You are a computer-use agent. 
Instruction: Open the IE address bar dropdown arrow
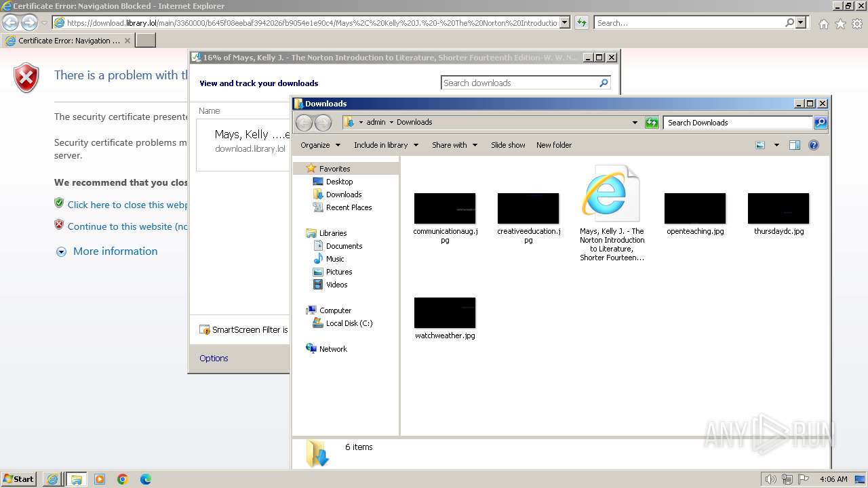565,22
